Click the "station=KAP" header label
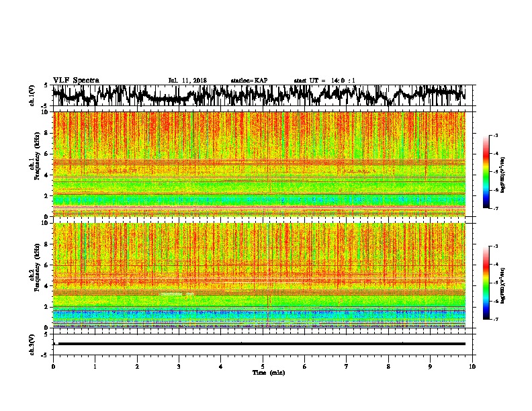532x411 pixels. [249, 81]
